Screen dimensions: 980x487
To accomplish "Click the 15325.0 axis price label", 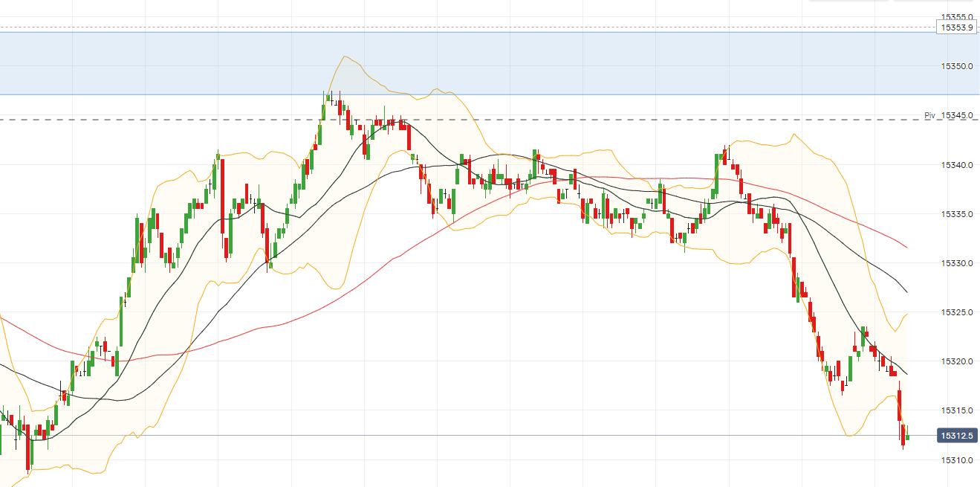I will 957,312.
